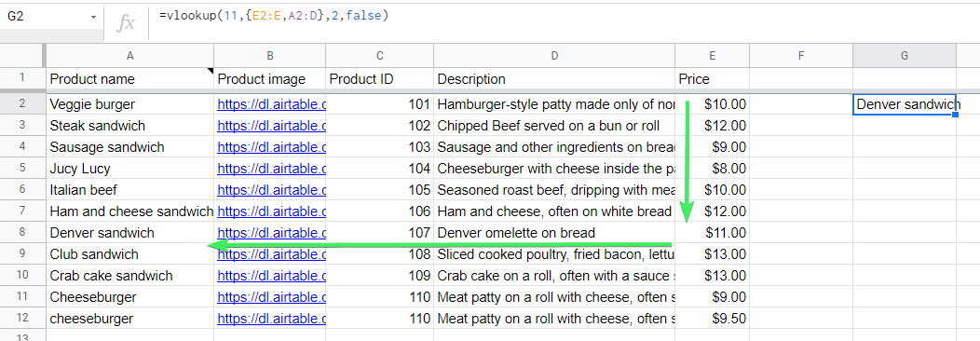The image size is (980, 341).
Task: Select the Sausage sandwich cell
Action: tap(130, 147)
